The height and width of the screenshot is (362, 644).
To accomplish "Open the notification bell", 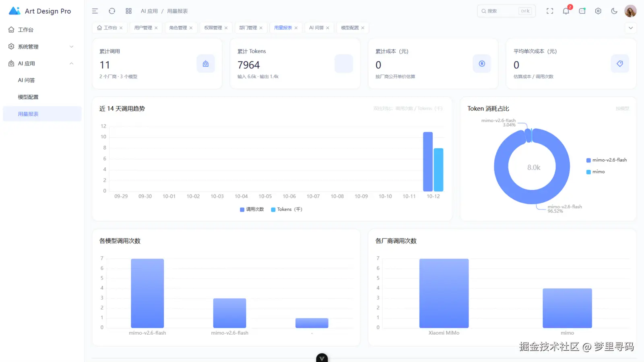I will 566,11.
